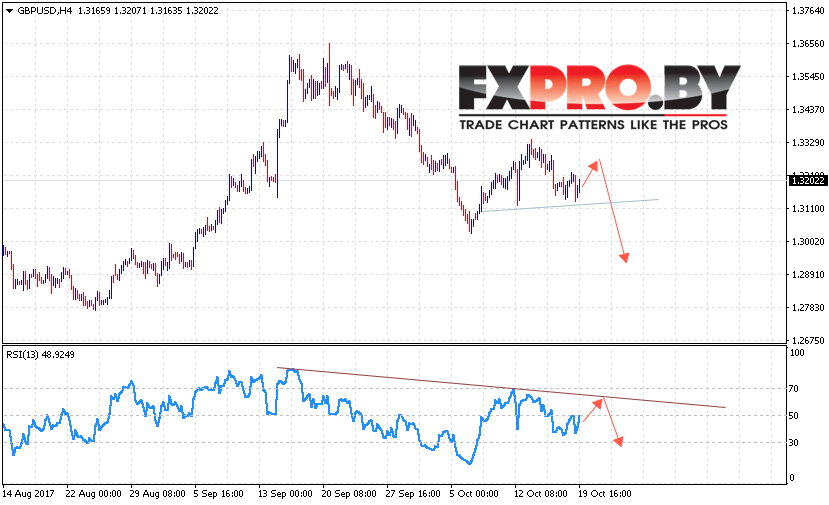The image size is (829, 505).
Task: Click the RSI(13) 48.9249 indicator label
Action: [x=40, y=355]
